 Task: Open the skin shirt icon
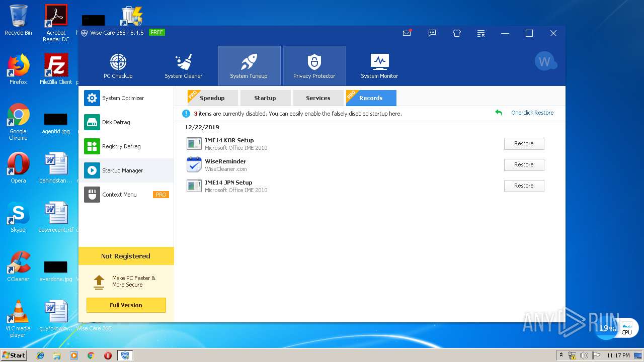[456, 33]
